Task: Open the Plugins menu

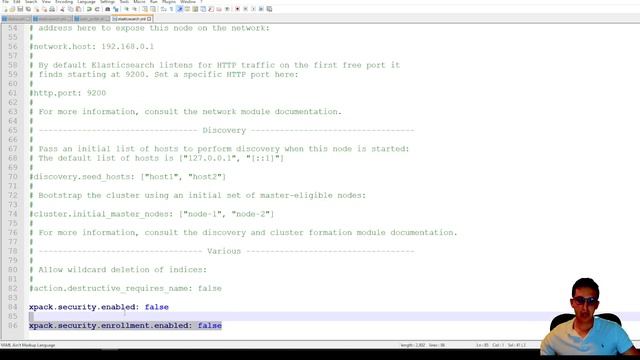Action: (169, 2)
